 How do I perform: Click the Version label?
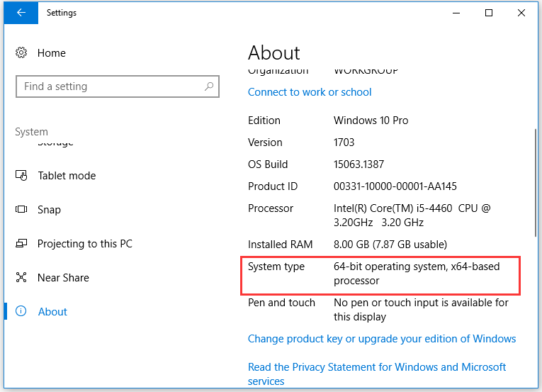[265, 142]
